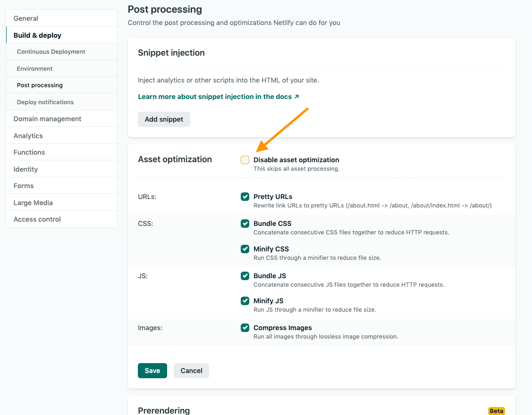Viewport: 532px width, 415px height.
Task: Uncheck the Bundle CSS option
Action: tap(245, 224)
